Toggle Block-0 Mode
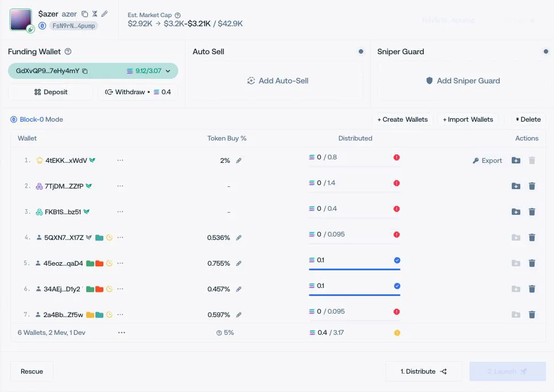The width and height of the screenshot is (554, 392). click(37, 119)
